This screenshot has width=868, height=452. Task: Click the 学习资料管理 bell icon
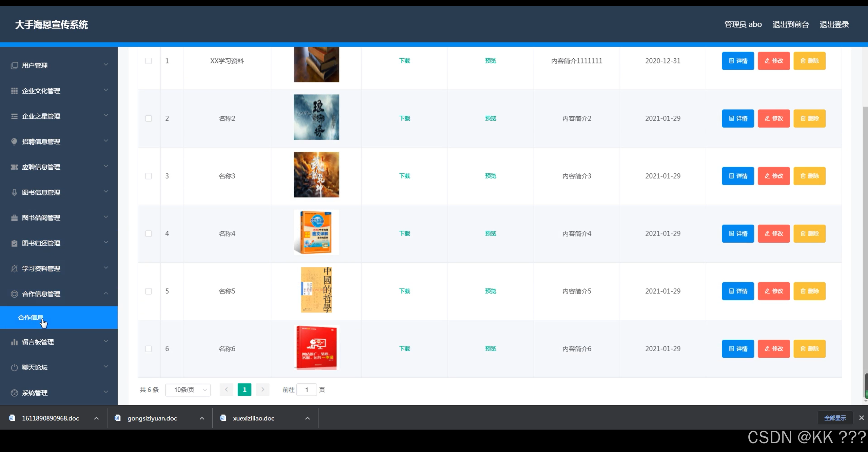[14, 268]
